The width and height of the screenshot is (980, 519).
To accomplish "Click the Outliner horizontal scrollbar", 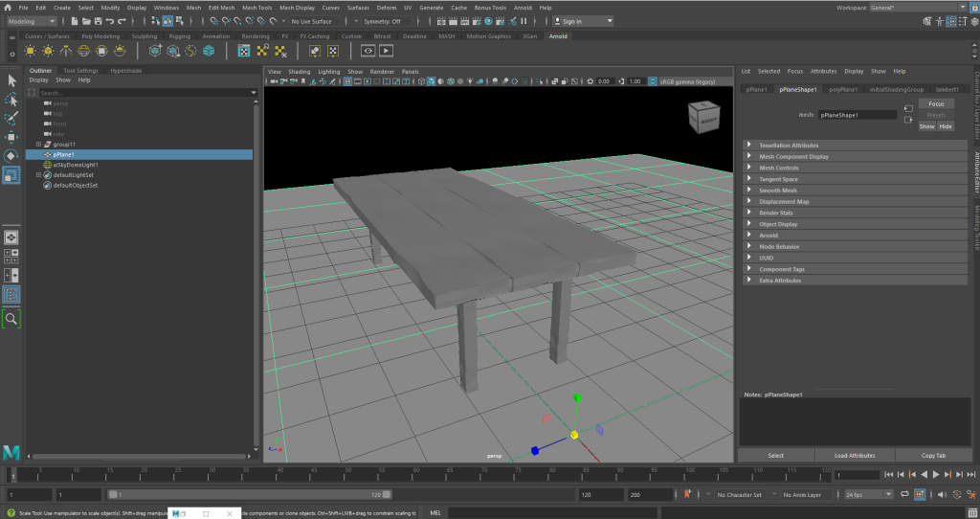I will pos(140,457).
